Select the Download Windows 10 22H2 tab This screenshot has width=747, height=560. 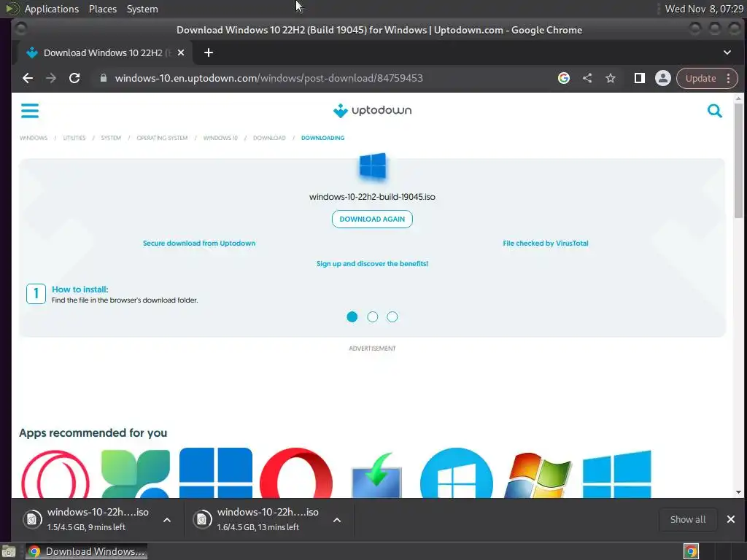point(105,52)
